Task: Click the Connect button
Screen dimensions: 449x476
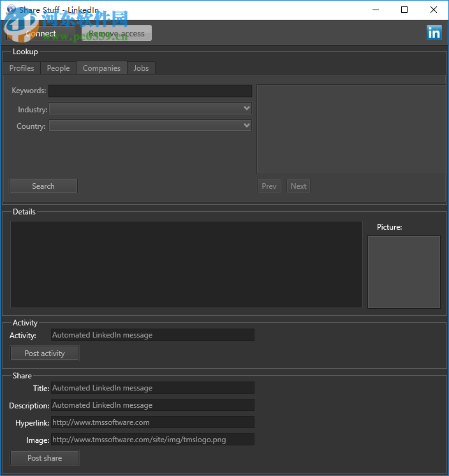Action: pyautogui.click(x=41, y=33)
